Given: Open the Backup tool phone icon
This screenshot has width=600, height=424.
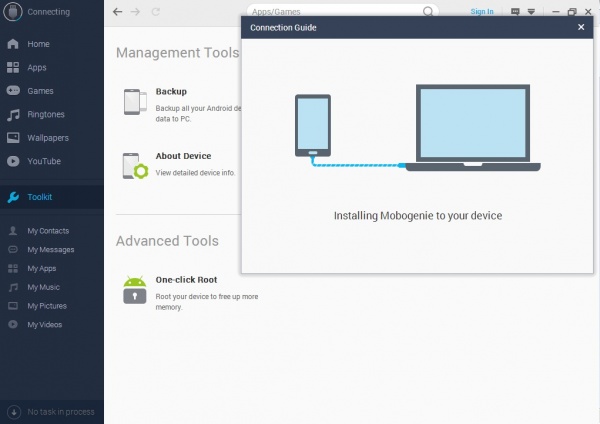Looking at the screenshot, I should pos(135,102).
